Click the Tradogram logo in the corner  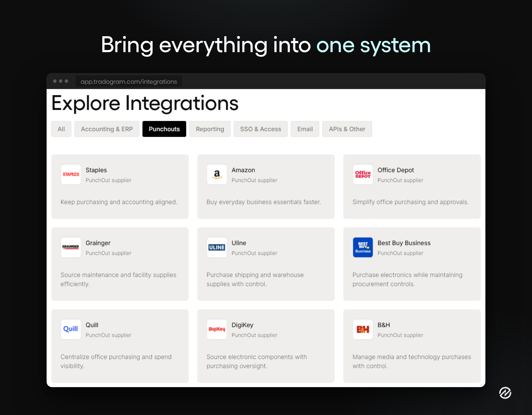[x=505, y=393]
